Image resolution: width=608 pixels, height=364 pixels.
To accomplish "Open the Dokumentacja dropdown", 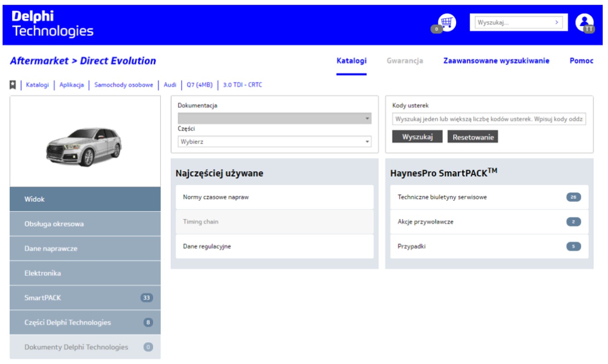I will point(275,118).
